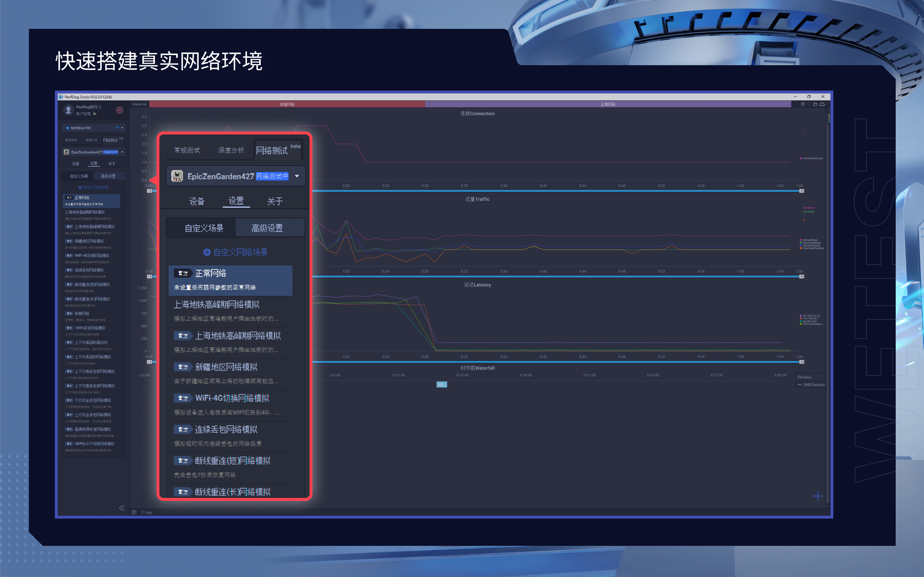This screenshot has width=924, height=577.
Task: Expand the log panel arrow at bottom
Action: point(134,512)
